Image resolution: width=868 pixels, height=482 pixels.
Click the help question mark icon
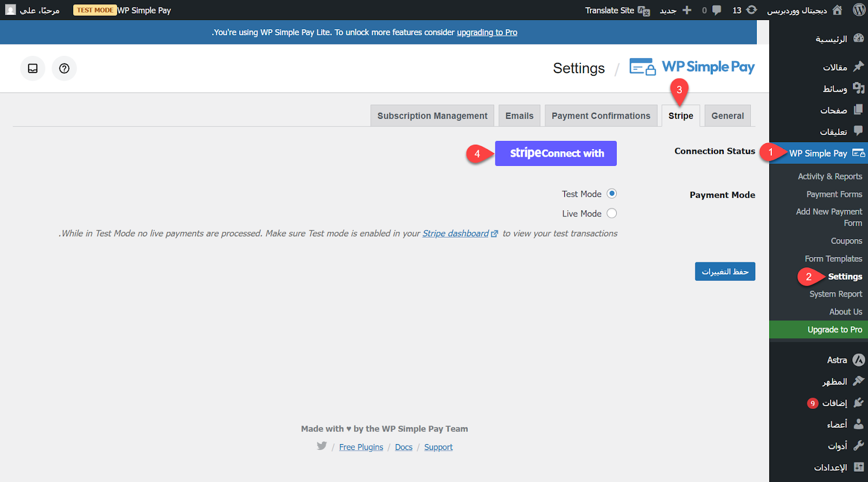pyautogui.click(x=64, y=68)
